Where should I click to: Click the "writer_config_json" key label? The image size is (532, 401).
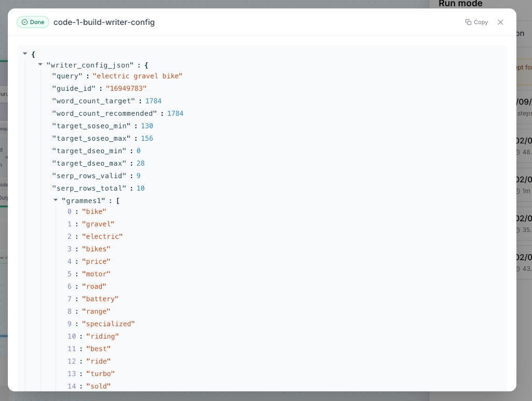90,65
